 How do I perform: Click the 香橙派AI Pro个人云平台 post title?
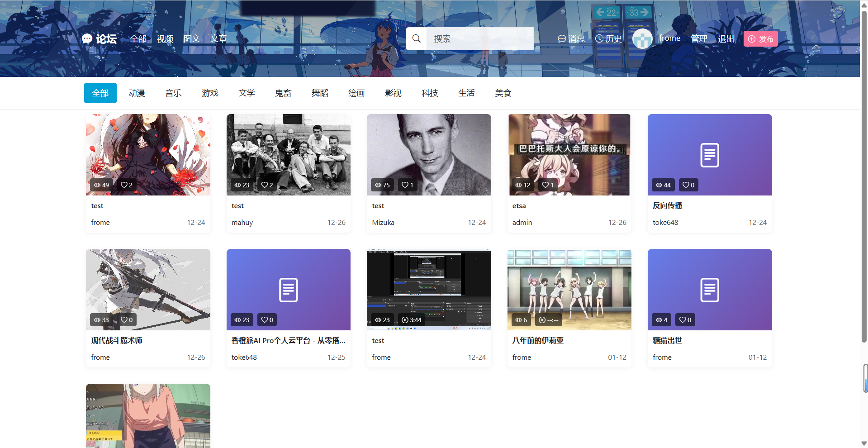click(289, 340)
